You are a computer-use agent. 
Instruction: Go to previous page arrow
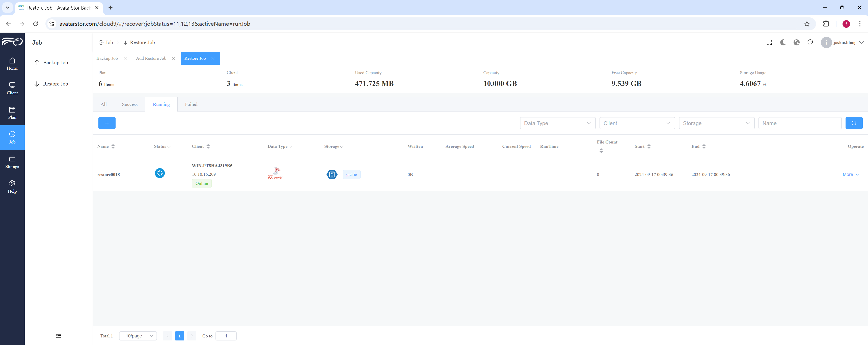click(167, 336)
